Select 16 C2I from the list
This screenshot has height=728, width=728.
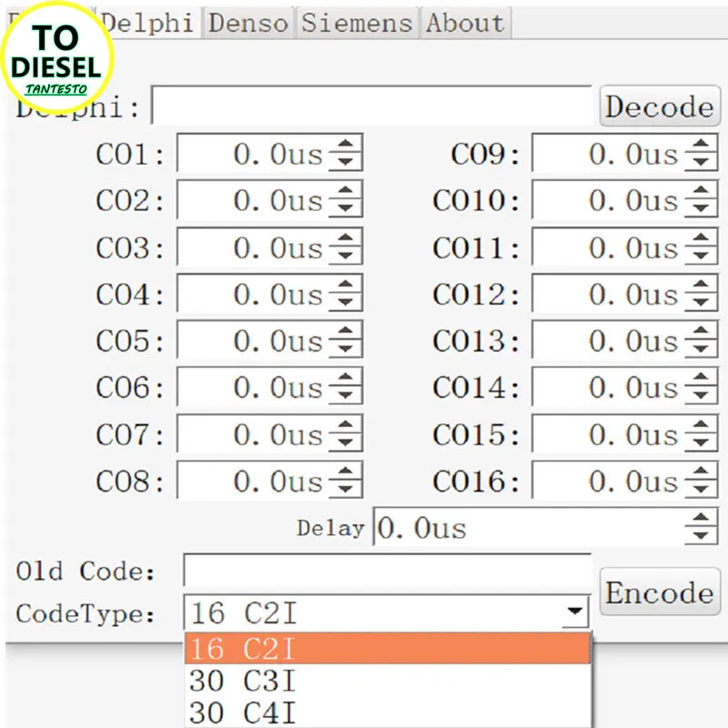click(x=388, y=649)
